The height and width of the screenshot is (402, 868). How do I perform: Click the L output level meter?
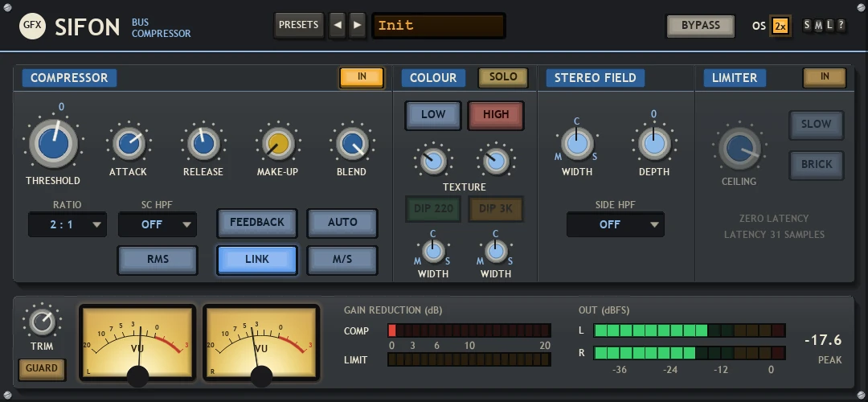click(690, 330)
